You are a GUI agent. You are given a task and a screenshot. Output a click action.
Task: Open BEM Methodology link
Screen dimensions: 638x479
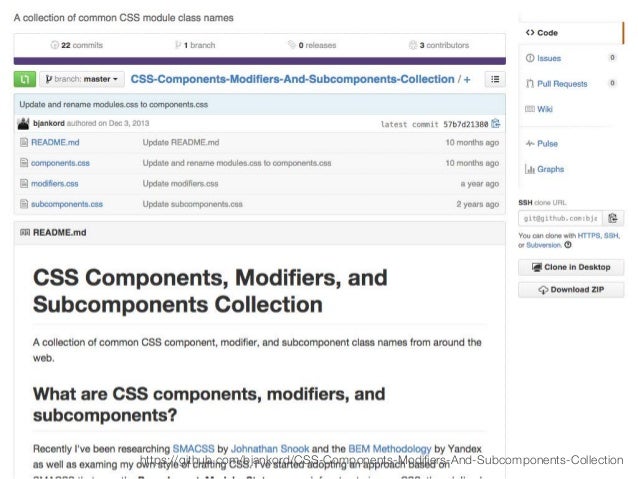pyautogui.click(x=389, y=449)
